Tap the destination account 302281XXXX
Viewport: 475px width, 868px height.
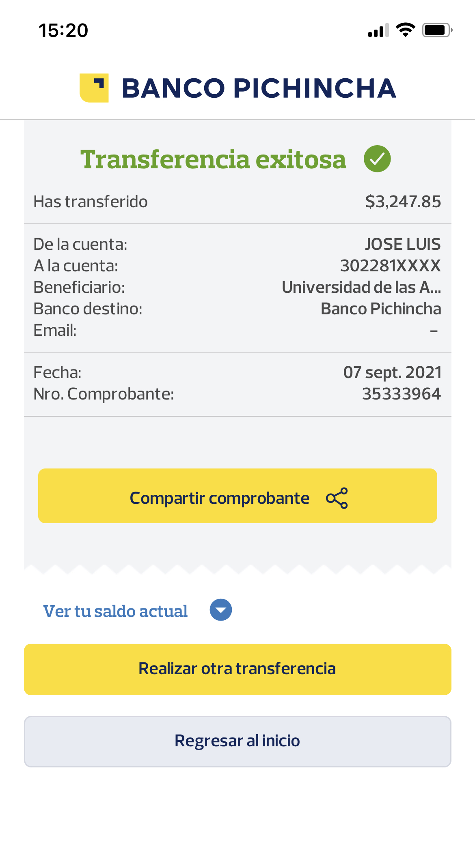point(390,266)
